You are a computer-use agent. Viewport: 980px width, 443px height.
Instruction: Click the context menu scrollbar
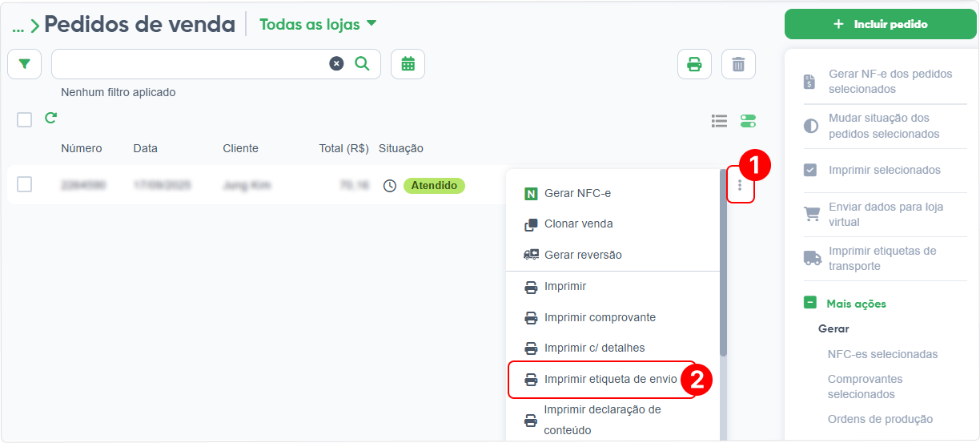pos(723,264)
